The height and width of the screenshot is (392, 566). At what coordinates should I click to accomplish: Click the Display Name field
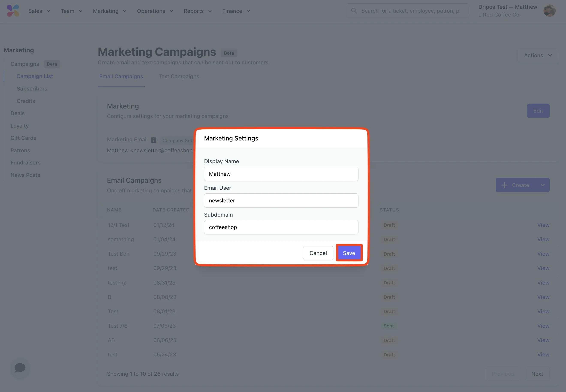281,174
